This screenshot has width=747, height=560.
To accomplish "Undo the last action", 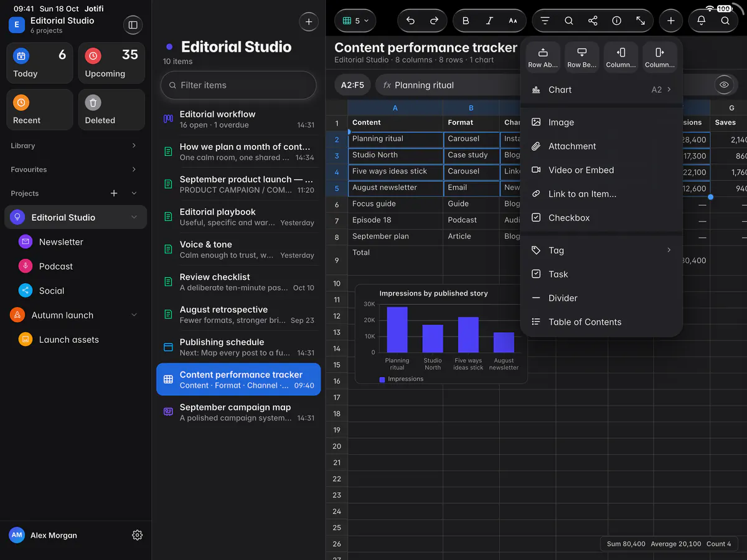I will coord(410,21).
